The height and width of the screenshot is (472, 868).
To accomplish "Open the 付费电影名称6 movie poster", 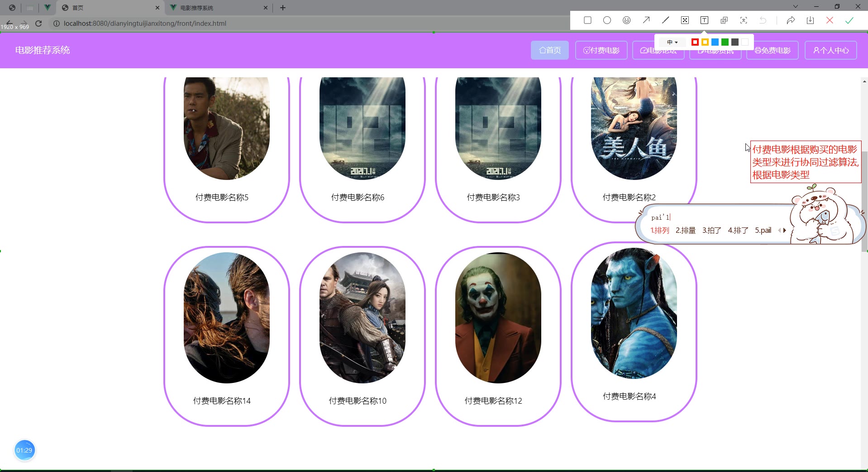I will click(x=362, y=128).
